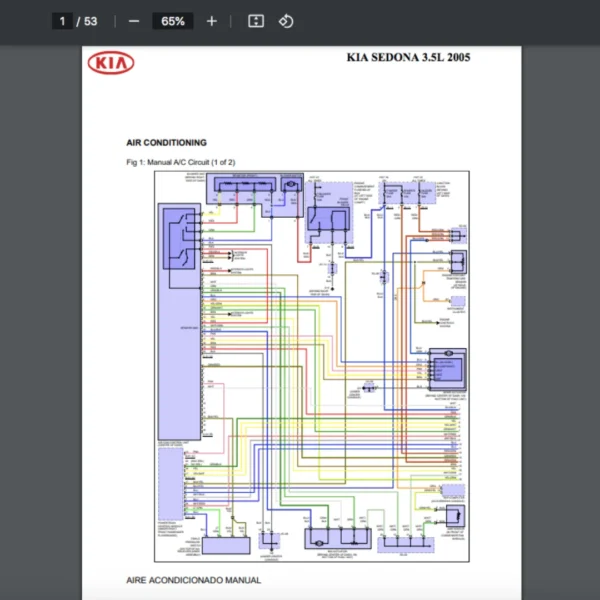The image size is (600, 600).
Task: Click the KIA SEDONA 3.5L 2005 title
Action: click(408, 57)
